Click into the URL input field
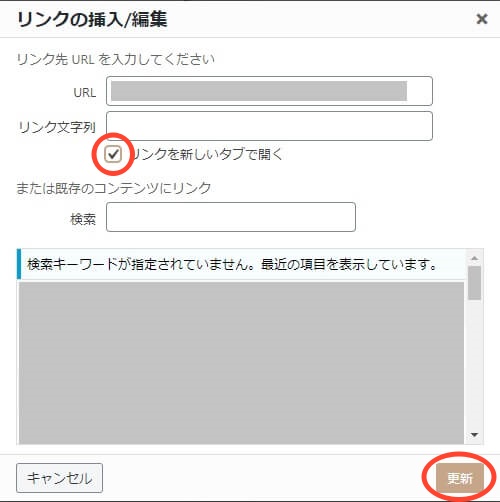 tap(269, 91)
